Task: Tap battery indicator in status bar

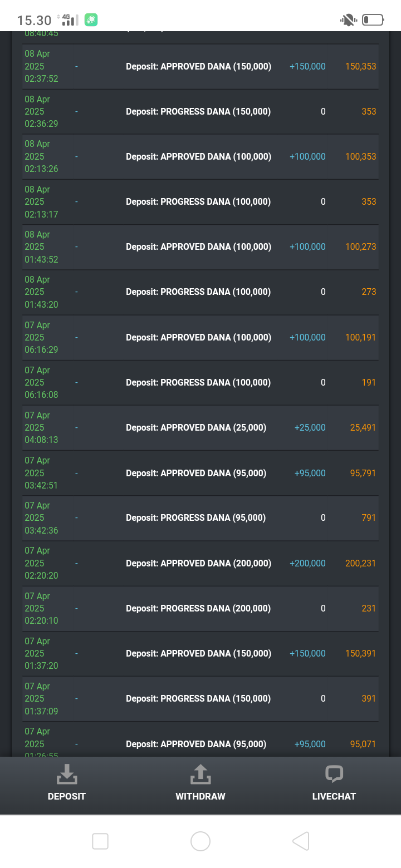Action: (x=373, y=21)
